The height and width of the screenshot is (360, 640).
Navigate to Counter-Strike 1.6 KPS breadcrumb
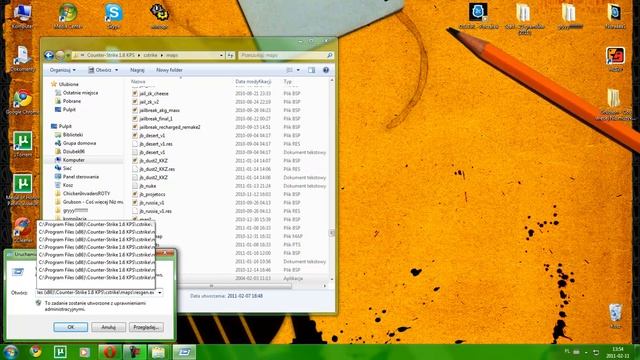(x=110, y=55)
